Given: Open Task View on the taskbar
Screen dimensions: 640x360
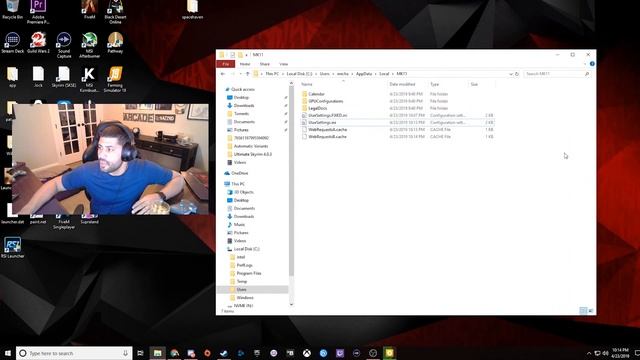Looking at the screenshot, I should coord(140,353).
